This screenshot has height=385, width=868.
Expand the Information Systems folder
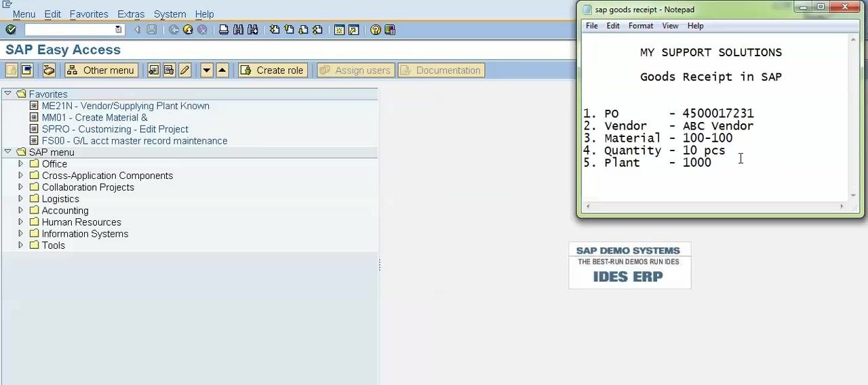point(20,233)
